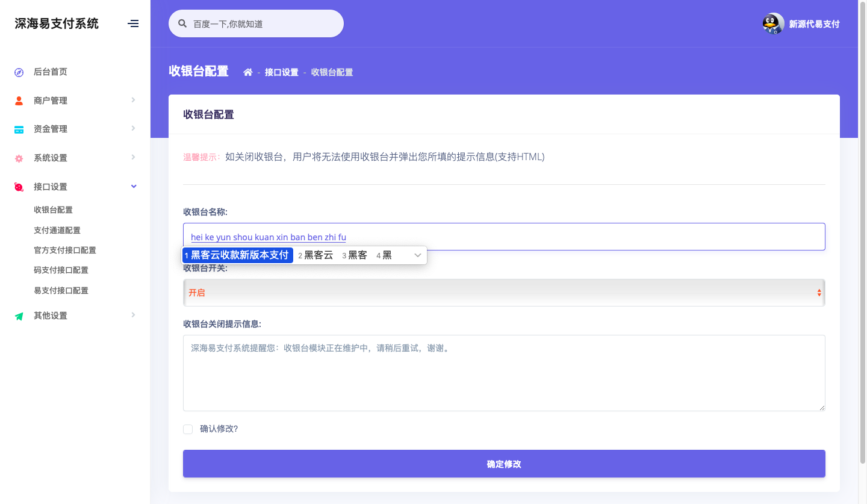Click the 收银台关闭提示信息 textarea
This screenshot has height=504, width=867.
pos(503,373)
